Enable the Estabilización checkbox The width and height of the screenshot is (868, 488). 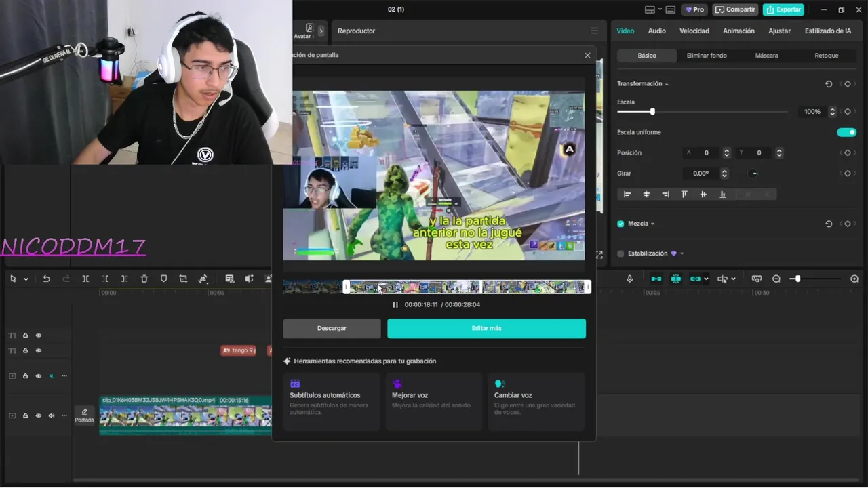tap(620, 253)
